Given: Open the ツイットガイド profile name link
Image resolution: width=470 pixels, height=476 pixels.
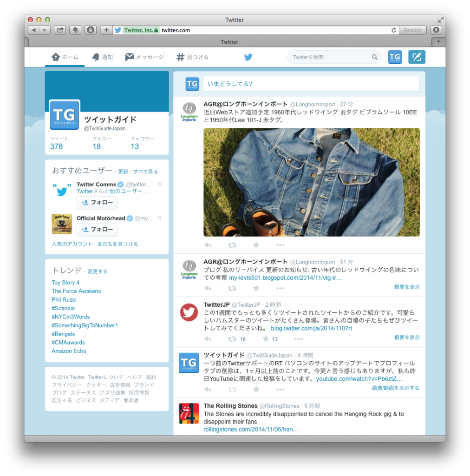Looking at the screenshot, I should click(110, 119).
